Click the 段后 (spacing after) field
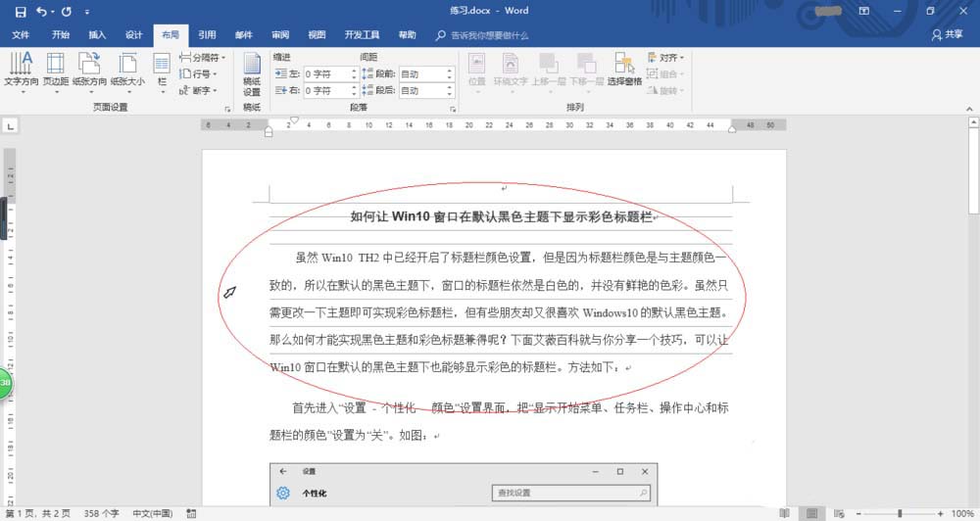Screen dimensions: 980x521 click(422, 90)
